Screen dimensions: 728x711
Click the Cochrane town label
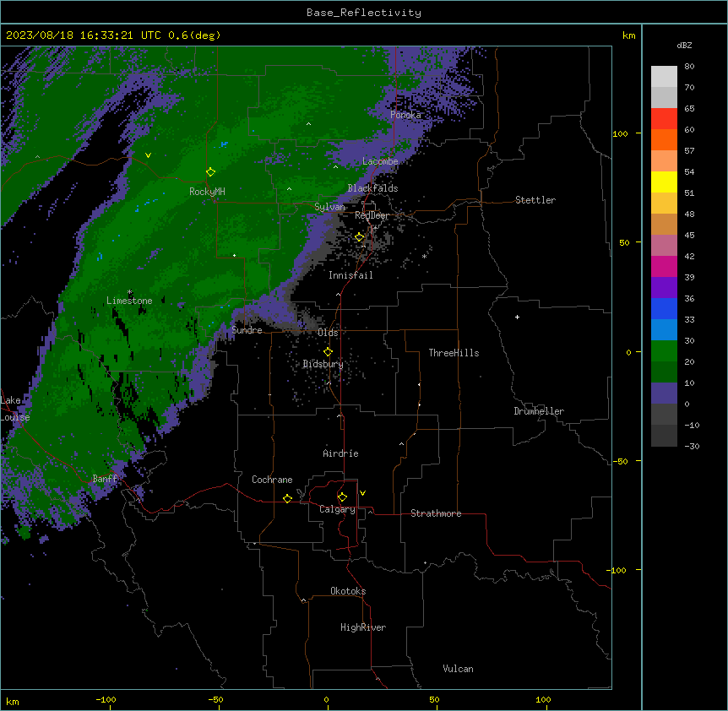tap(272, 480)
